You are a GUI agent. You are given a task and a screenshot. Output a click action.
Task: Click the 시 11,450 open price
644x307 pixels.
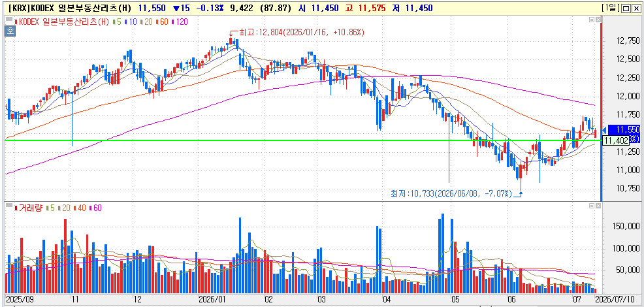click(318, 8)
